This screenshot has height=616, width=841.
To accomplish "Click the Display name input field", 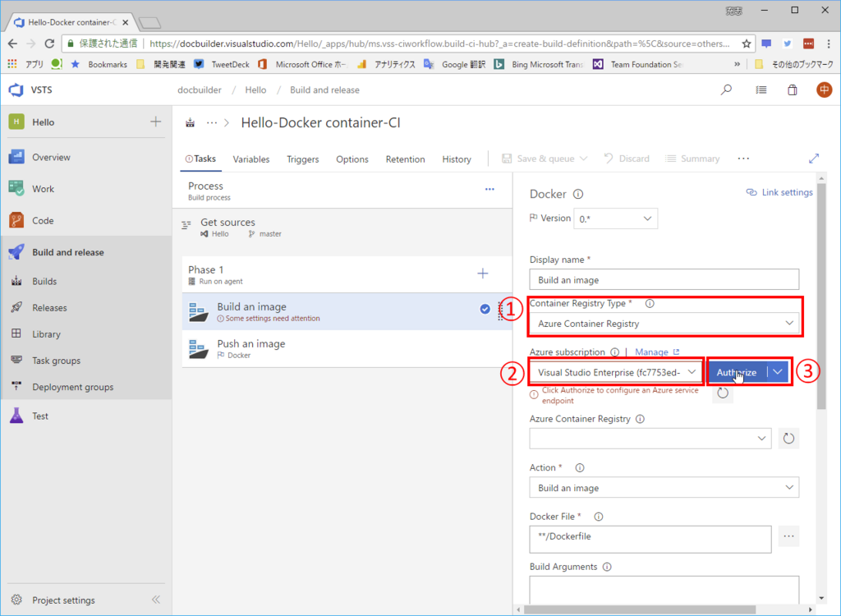I will pyautogui.click(x=664, y=279).
